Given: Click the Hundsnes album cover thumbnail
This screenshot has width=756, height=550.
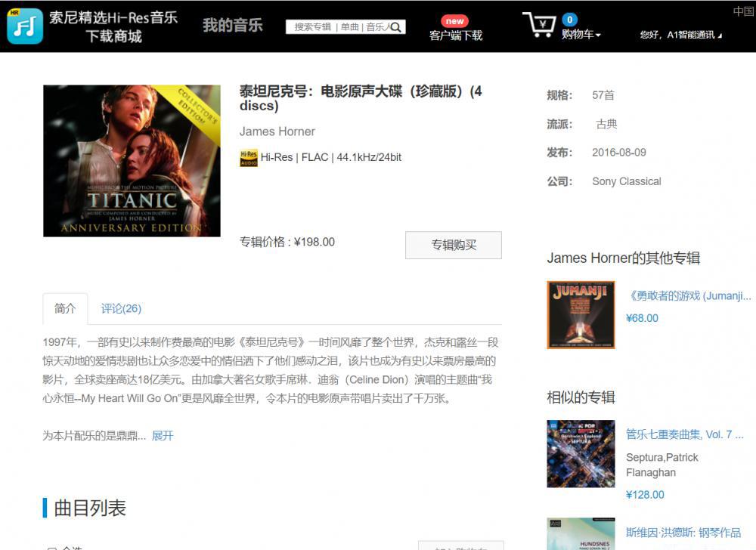Looking at the screenshot, I should pyautogui.click(x=581, y=533).
